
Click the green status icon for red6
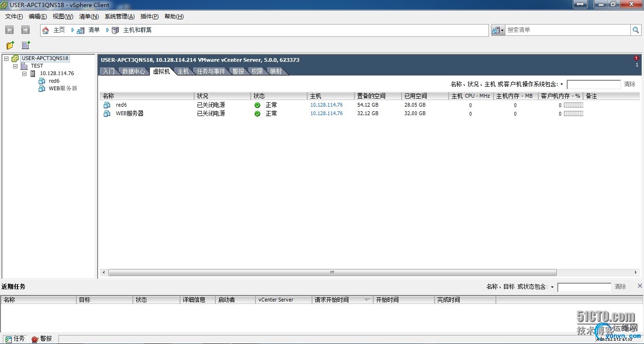coord(257,105)
